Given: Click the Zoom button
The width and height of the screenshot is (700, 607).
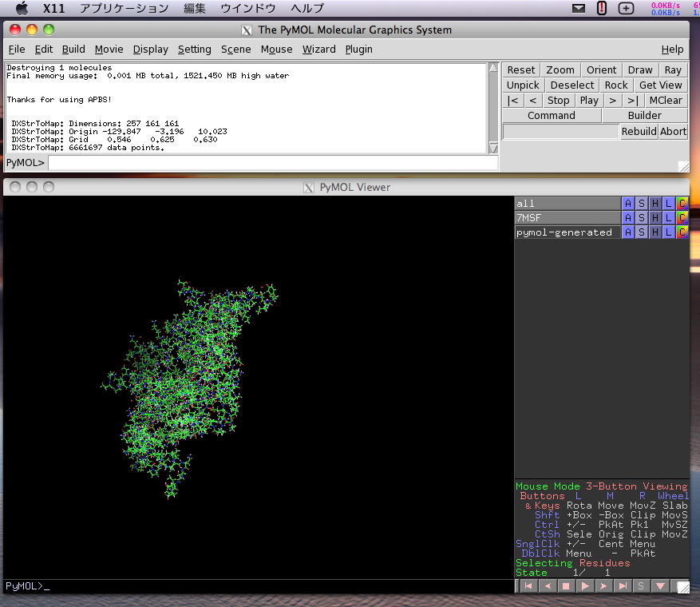Looking at the screenshot, I should 560,69.
